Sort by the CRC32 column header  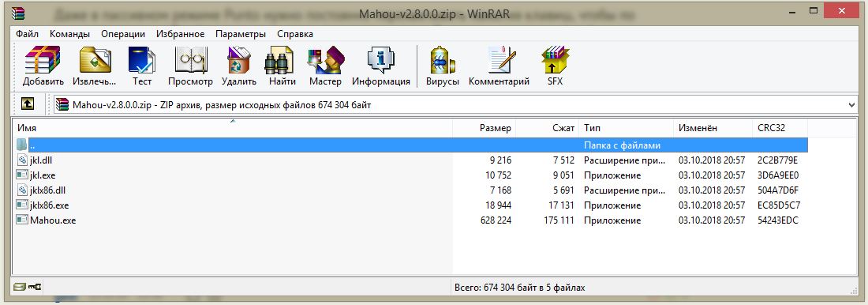click(780, 128)
